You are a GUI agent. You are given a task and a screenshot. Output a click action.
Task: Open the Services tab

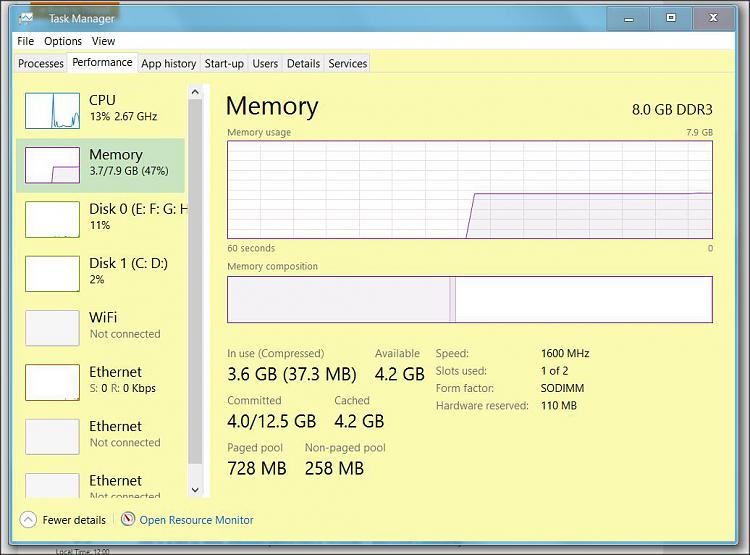348,63
